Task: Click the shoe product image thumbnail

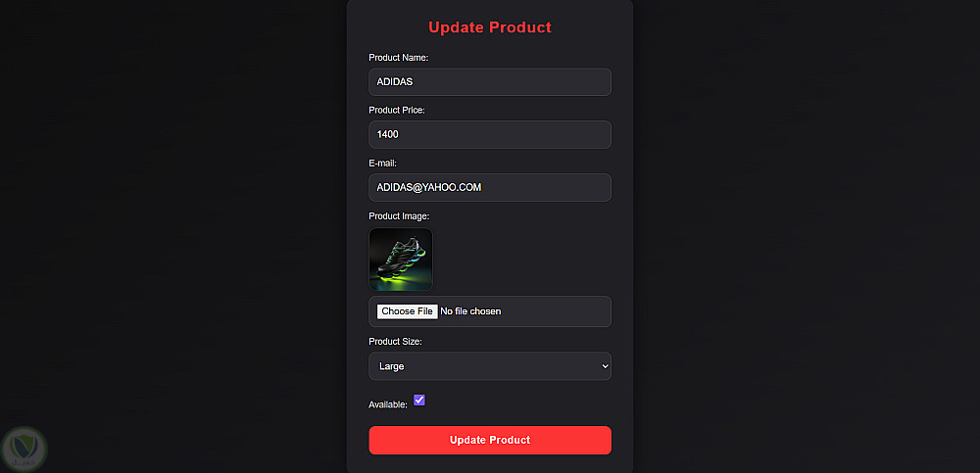Action: [x=401, y=260]
